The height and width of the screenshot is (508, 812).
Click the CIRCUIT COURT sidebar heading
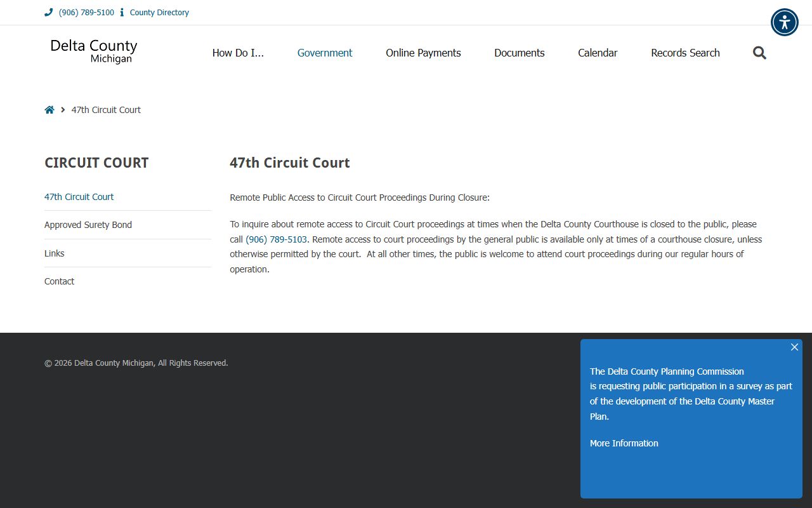click(x=96, y=163)
